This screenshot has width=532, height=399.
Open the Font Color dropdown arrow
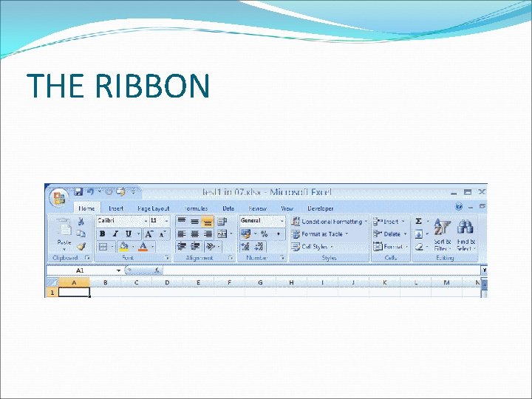(153, 247)
